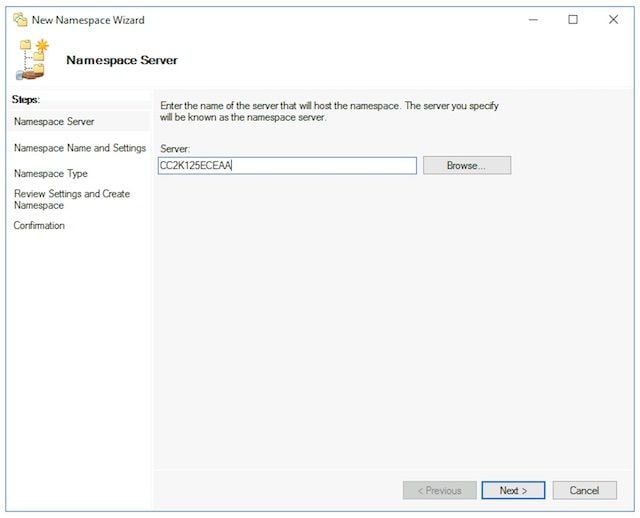Click the New Namespace Wizard window title

88,20
